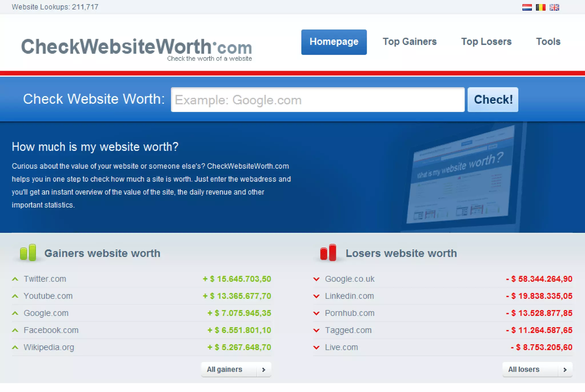The width and height of the screenshot is (585, 392).
Task: Click the value - $ 8.753.205,60
Action: click(542, 347)
